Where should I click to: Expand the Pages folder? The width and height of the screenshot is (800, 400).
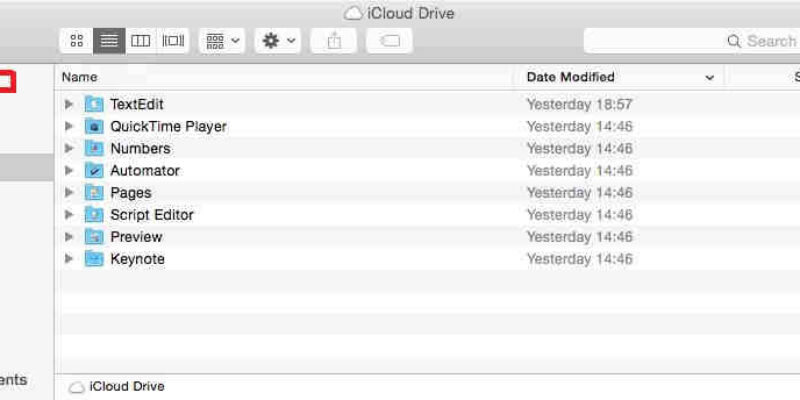tap(69, 192)
